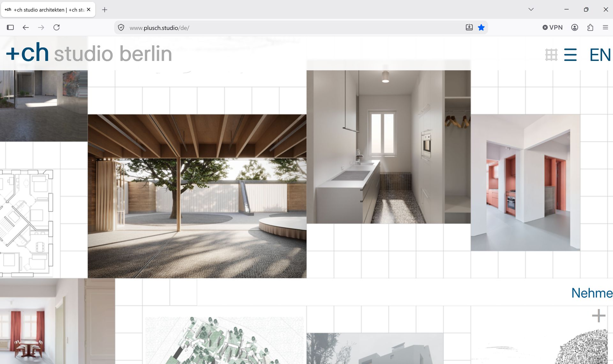The image size is (613, 364).
Task: Open the floor plan drawing thumbnail
Action: (x=26, y=223)
